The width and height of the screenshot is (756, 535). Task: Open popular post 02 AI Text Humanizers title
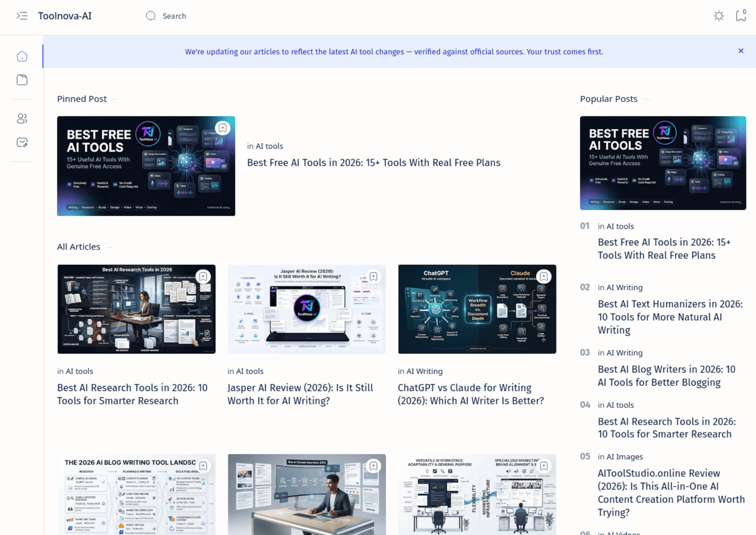[x=670, y=317]
